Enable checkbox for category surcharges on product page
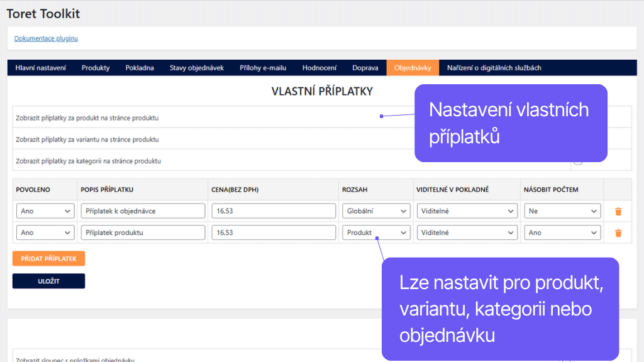Screen dimensions: 644x362 pos(577,162)
